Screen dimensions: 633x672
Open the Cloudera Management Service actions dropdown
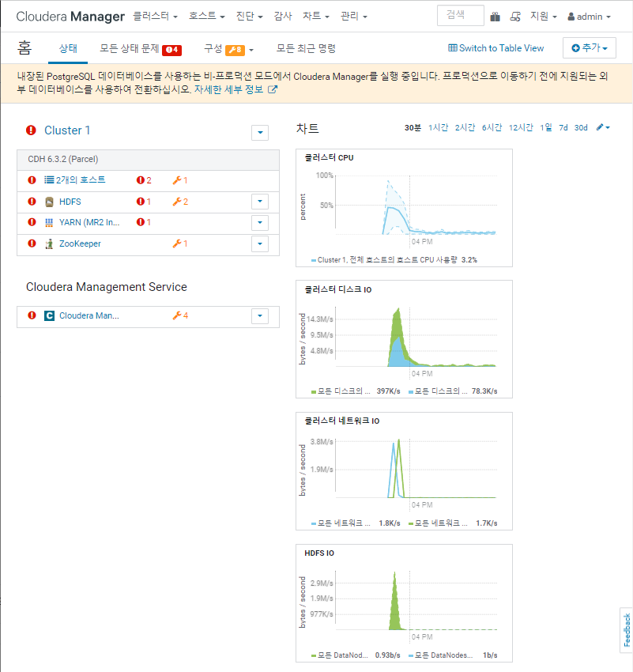pos(260,316)
